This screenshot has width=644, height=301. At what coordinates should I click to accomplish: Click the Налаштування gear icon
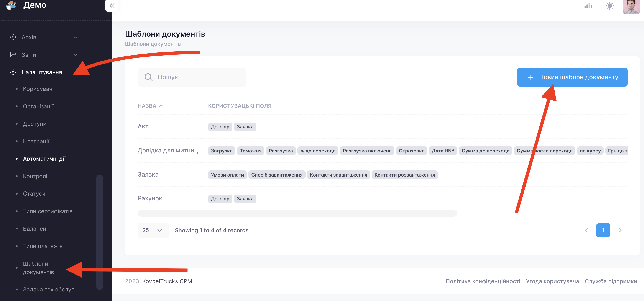[x=13, y=72]
